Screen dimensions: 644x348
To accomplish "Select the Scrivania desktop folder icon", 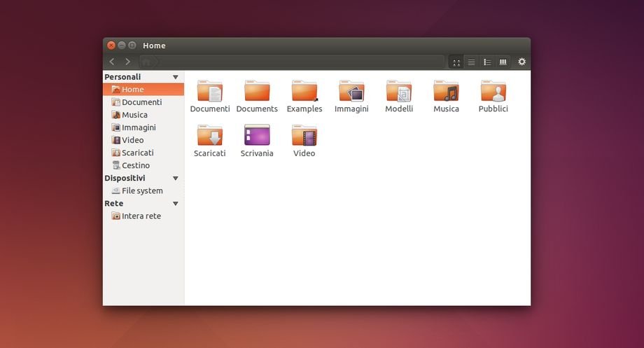I will tap(257, 135).
